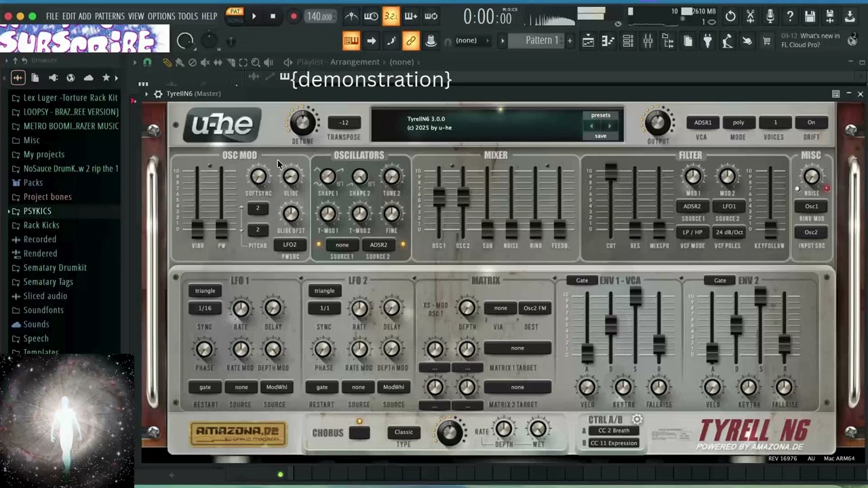Click the What's new in FL Cloud Pro news
Viewport: 868px width, 488px height.
click(x=810, y=40)
